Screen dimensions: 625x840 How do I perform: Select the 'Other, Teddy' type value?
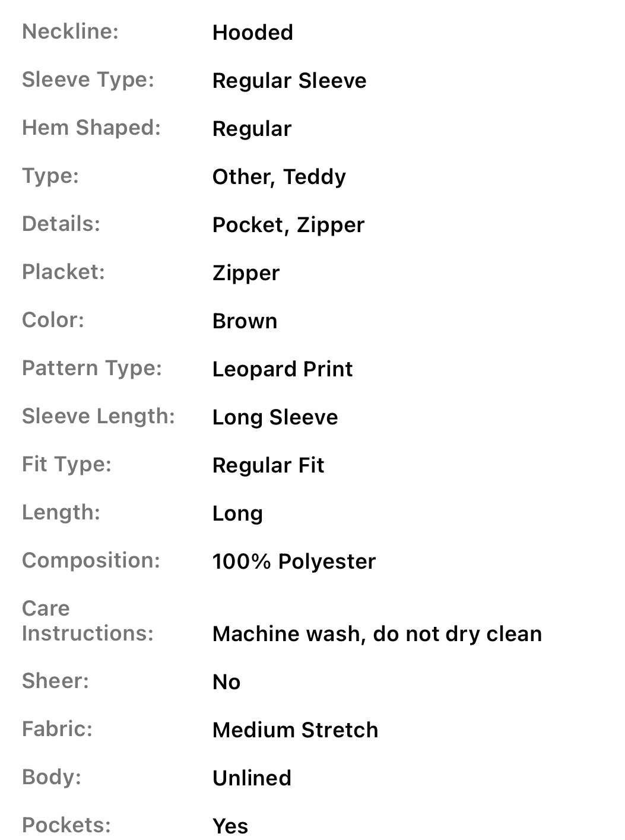279,177
